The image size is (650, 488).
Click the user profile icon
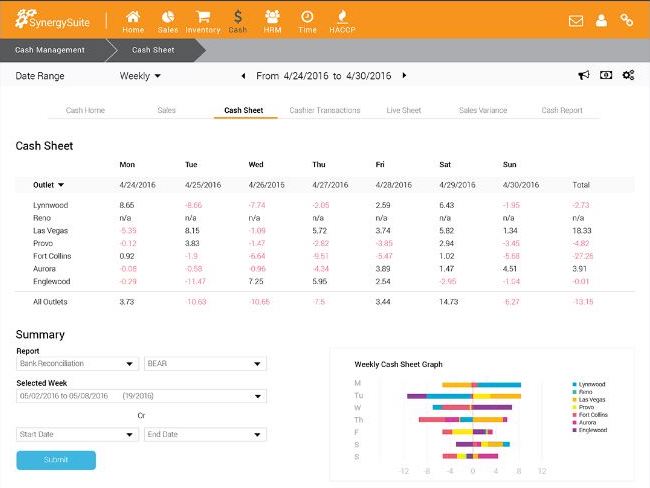point(601,20)
